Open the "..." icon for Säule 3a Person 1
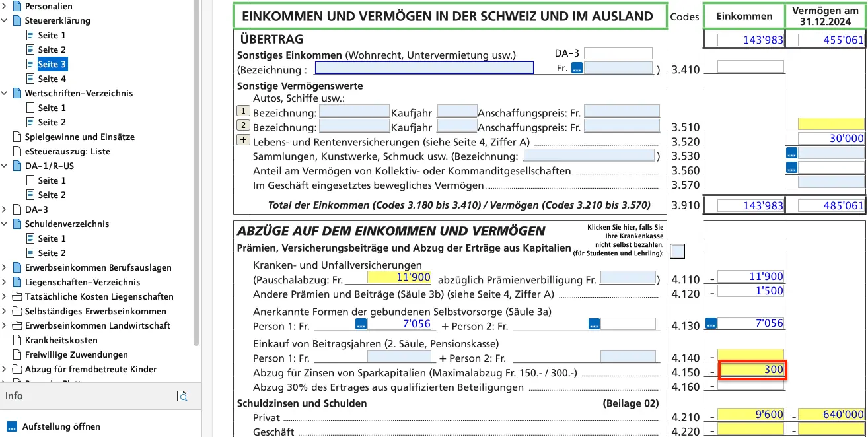Screen dimensions: 868x437 (x=361, y=323)
